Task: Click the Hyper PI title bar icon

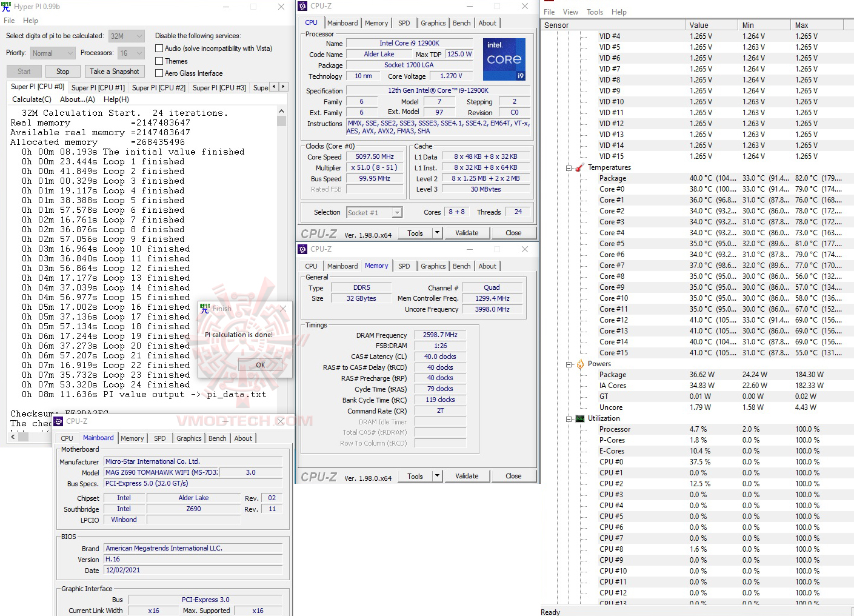Action: coord(6,7)
